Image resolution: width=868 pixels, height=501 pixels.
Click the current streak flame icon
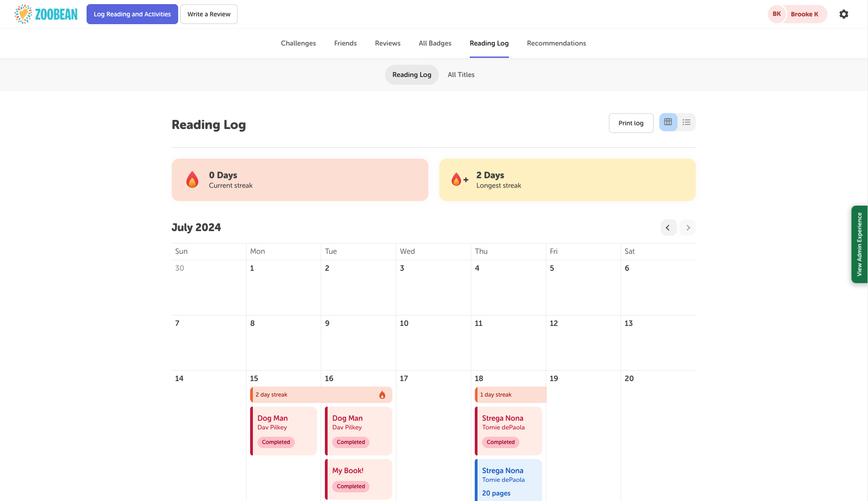tap(192, 180)
